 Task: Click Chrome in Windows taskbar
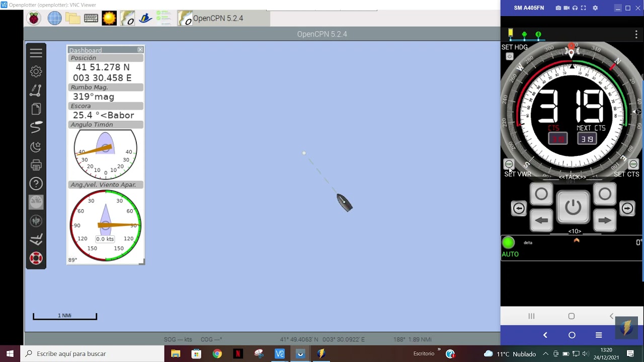pyautogui.click(x=217, y=353)
